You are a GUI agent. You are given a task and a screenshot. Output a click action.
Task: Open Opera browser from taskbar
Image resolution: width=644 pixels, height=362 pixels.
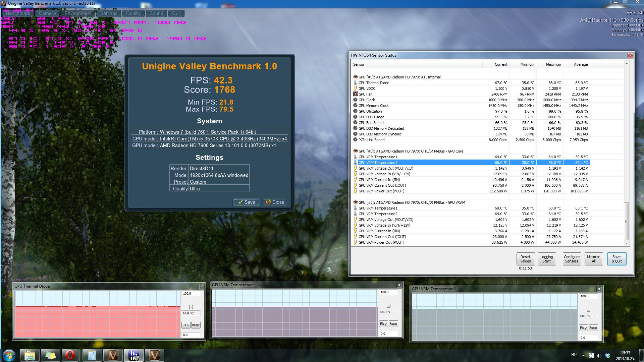tap(70, 355)
